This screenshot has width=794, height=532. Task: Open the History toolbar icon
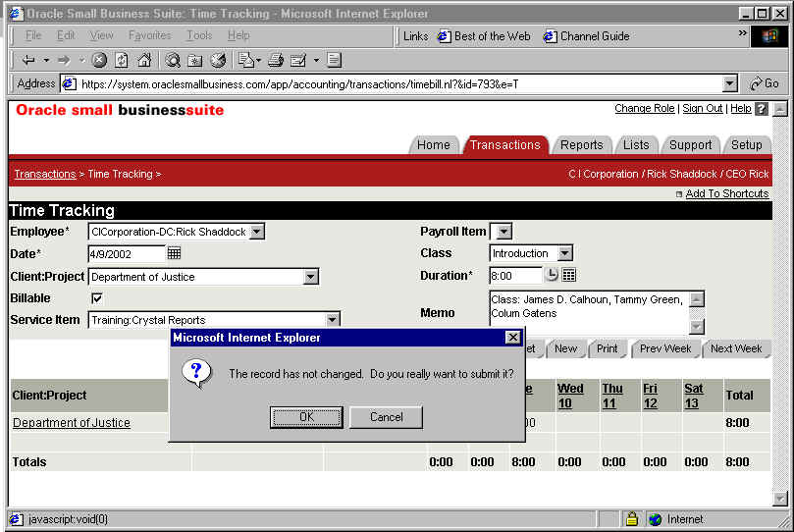(218, 61)
